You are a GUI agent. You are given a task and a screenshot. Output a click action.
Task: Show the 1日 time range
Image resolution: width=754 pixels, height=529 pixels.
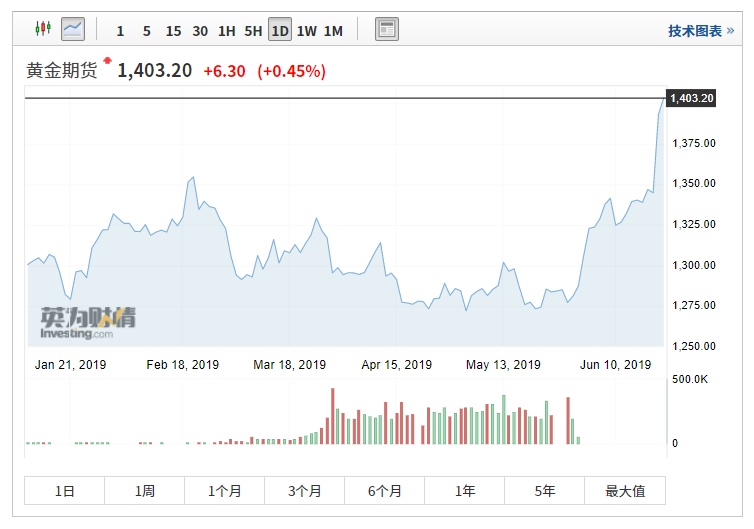pyautogui.click(x=65, y=491)
